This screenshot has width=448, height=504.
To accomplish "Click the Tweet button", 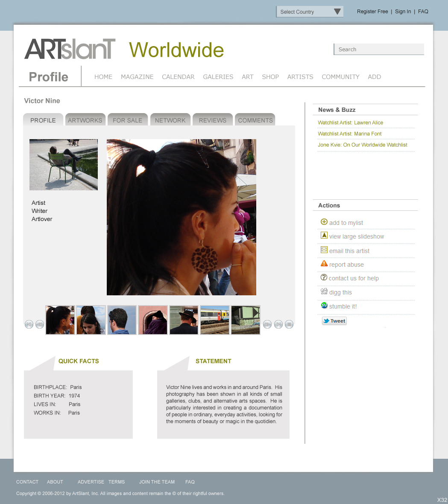I will 334,320.
